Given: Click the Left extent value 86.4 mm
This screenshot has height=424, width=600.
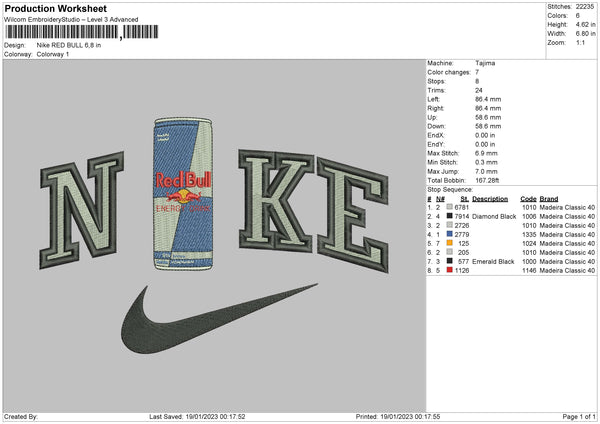Looking at the screenshot, I should 488,99.
